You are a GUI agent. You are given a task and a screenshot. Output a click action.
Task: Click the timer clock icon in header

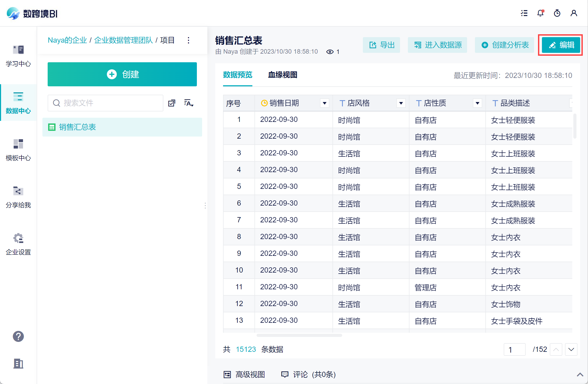pos(557,13)
